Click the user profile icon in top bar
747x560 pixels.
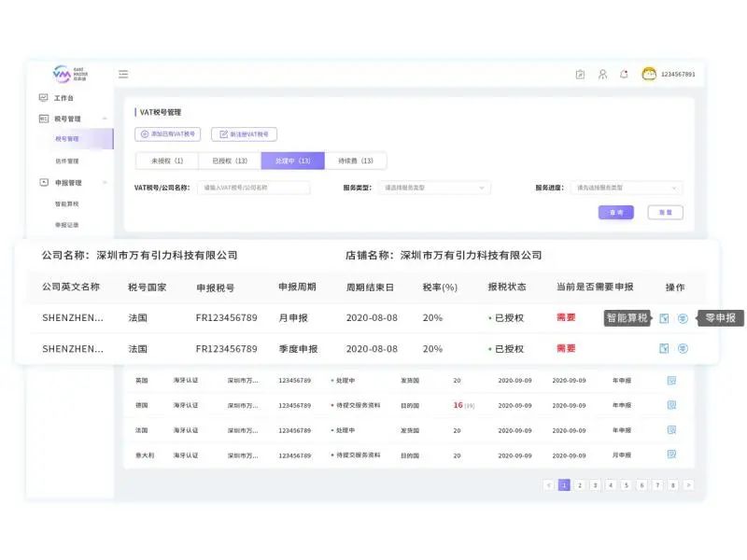tap(603, 73)
